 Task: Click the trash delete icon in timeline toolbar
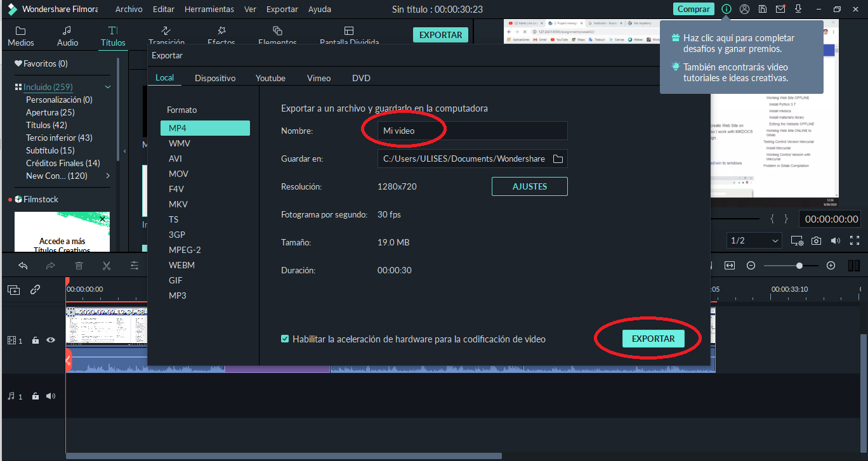79,266
